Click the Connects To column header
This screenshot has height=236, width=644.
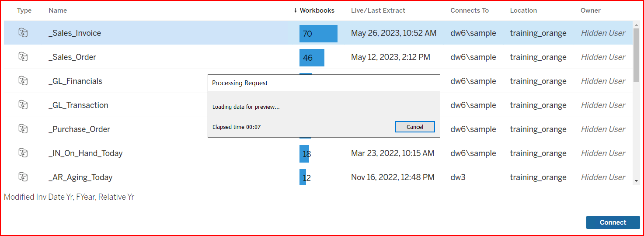[x=470, y=10]
